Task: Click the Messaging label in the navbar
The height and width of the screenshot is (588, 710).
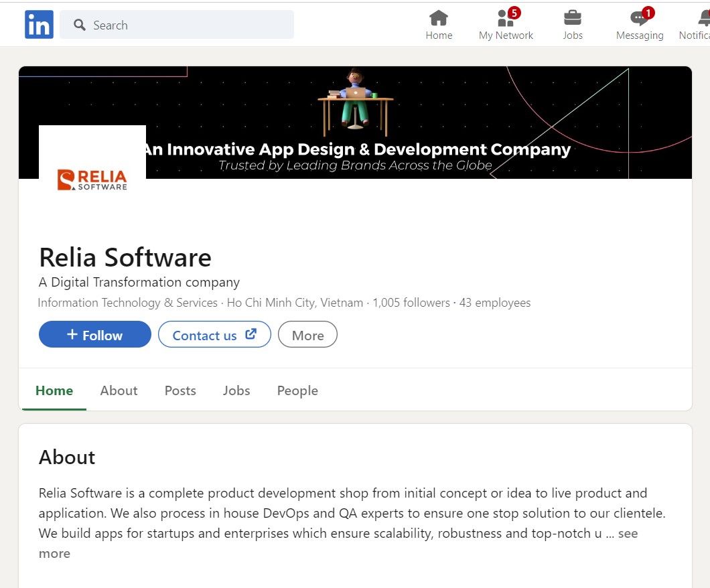Action: [640, 35]
